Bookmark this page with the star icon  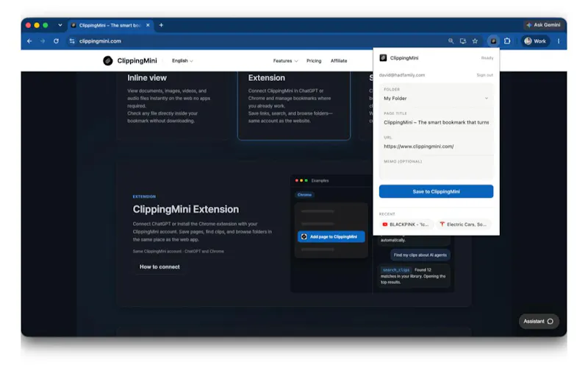tap(475, 41)
